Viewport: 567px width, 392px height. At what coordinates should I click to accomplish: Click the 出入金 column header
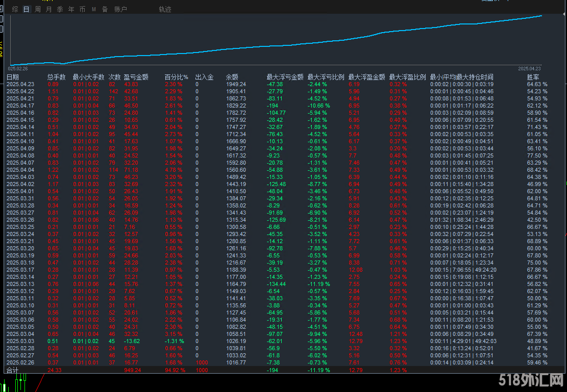click(204, 77)
